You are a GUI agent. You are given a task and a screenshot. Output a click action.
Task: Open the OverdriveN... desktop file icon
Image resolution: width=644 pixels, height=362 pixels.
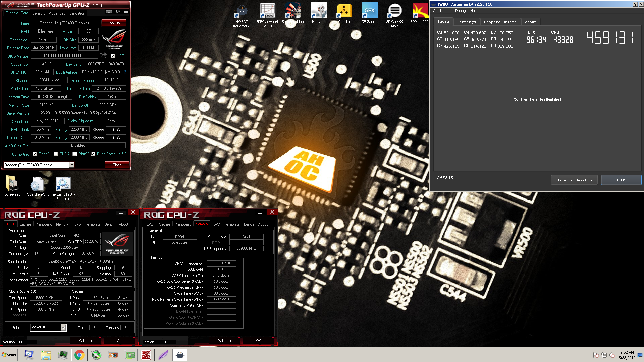[38, 186]
